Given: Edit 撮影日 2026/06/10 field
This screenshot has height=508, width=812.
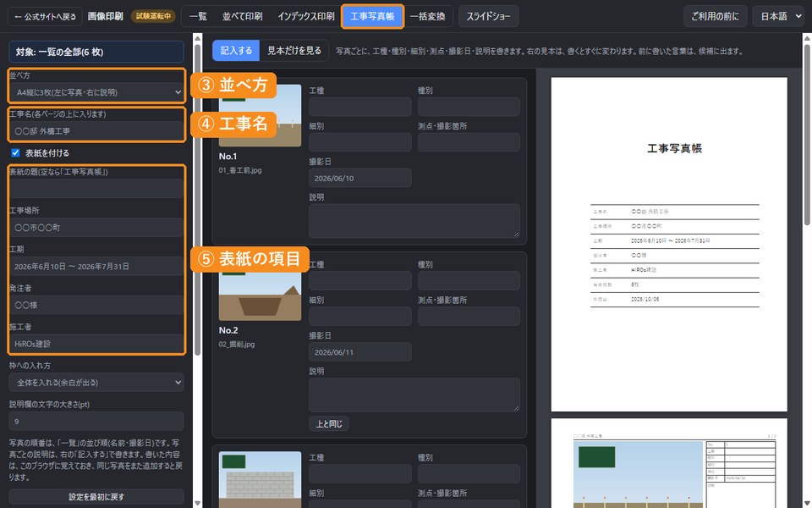Looking at the screenshot, I should coord(360,178).
